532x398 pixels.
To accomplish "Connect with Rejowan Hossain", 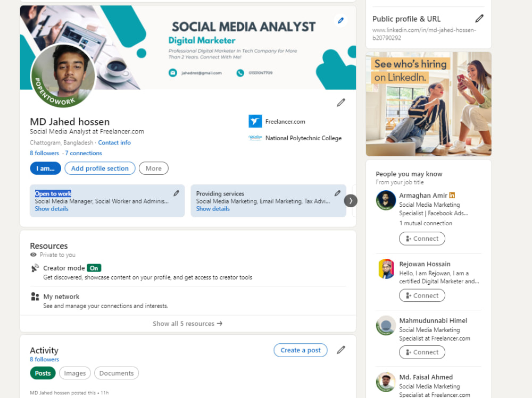I will coord(422,295).
